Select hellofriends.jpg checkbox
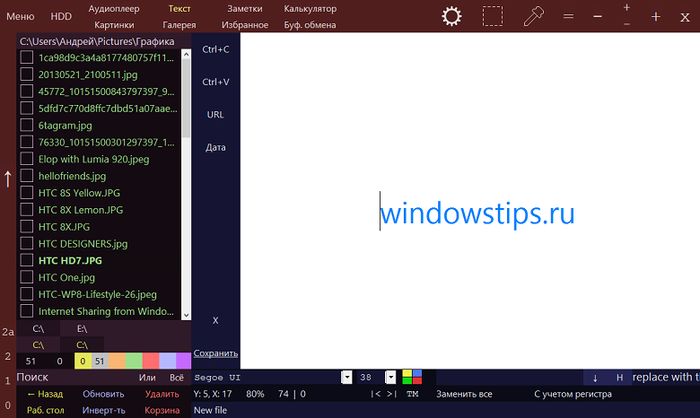 27,176
